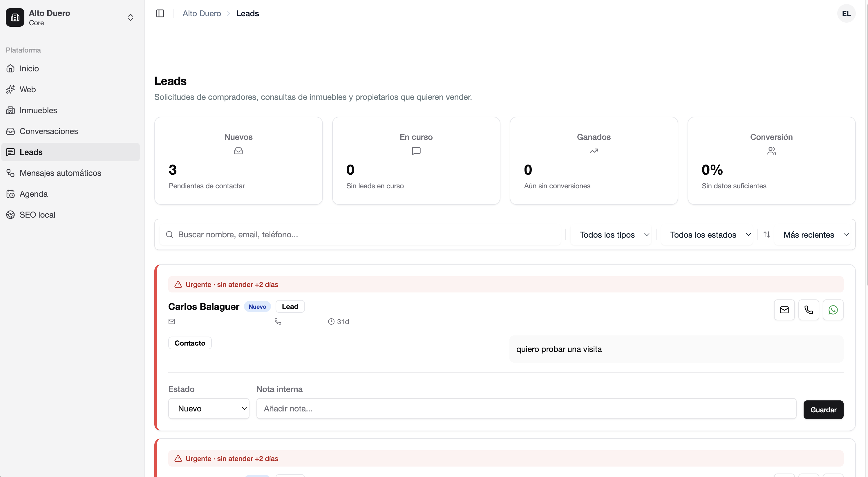This screenshot has height=477, width=868.
Task: Click the Nuevos inbox icon
Action: point(238,151)
